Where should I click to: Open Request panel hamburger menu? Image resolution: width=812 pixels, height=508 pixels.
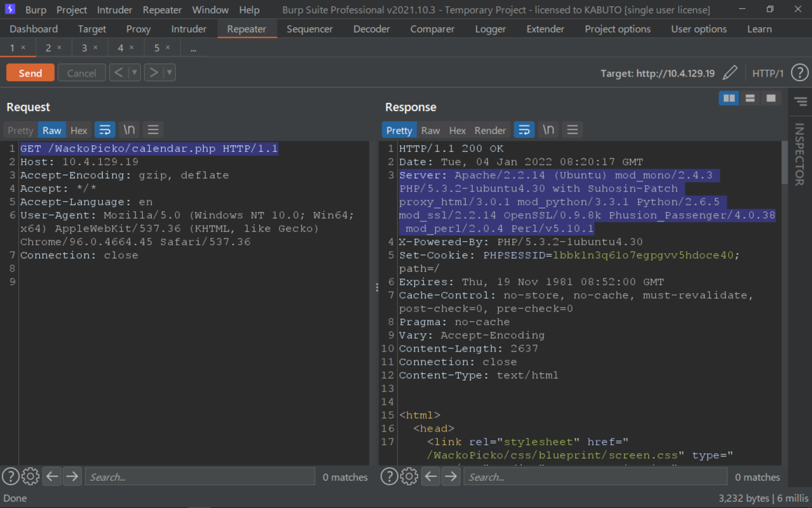[153, 130]
